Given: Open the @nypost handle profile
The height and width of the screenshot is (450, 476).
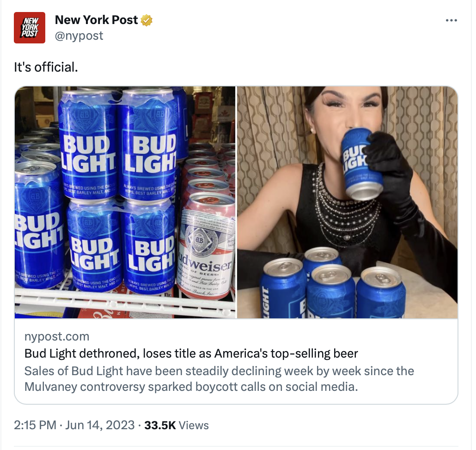Looking at the screenshot, I should tap(79, 36).
